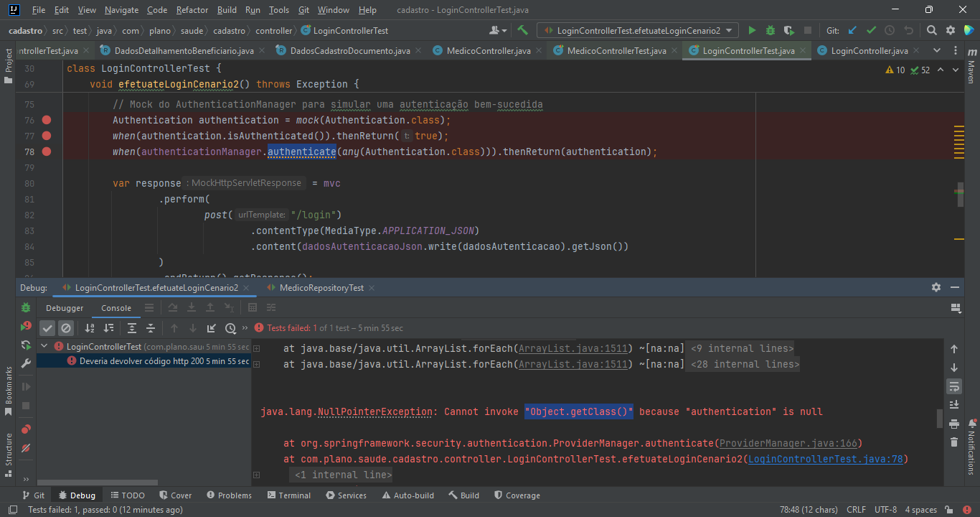
Task: Toggle breakpoint on line 78
Action: 47,152
